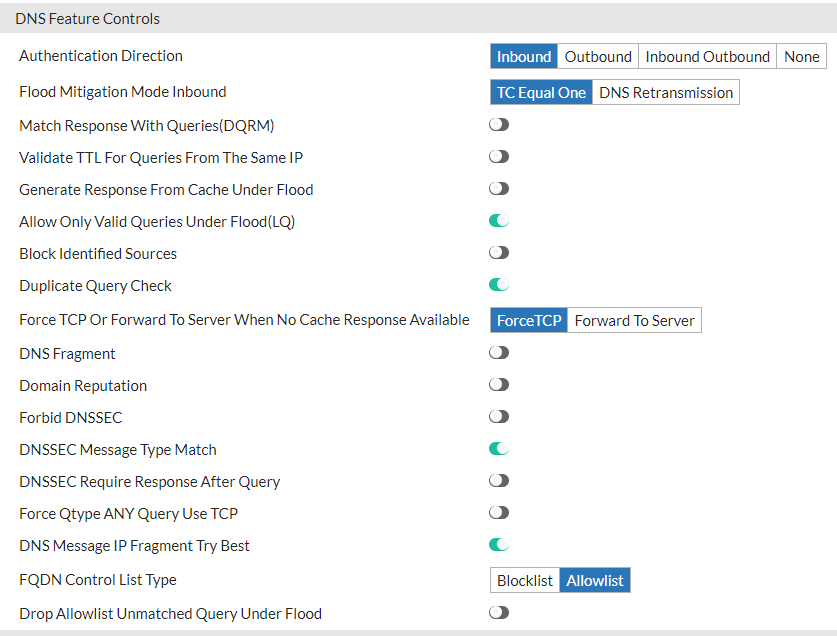Image resolution: width=837 pixels, height=636 pixels.
Task: Select Inbound Outbound authentication direction
Action: [707, 56]
